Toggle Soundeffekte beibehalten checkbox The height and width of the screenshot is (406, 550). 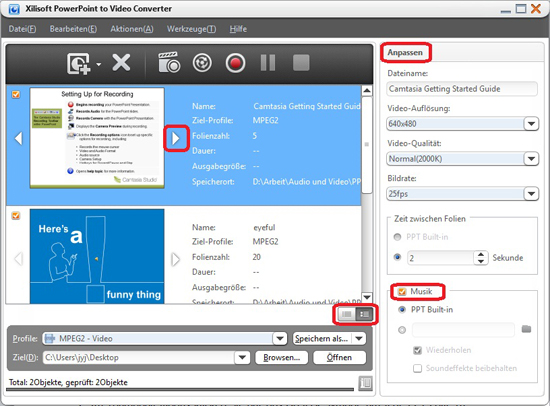[417, 368]
